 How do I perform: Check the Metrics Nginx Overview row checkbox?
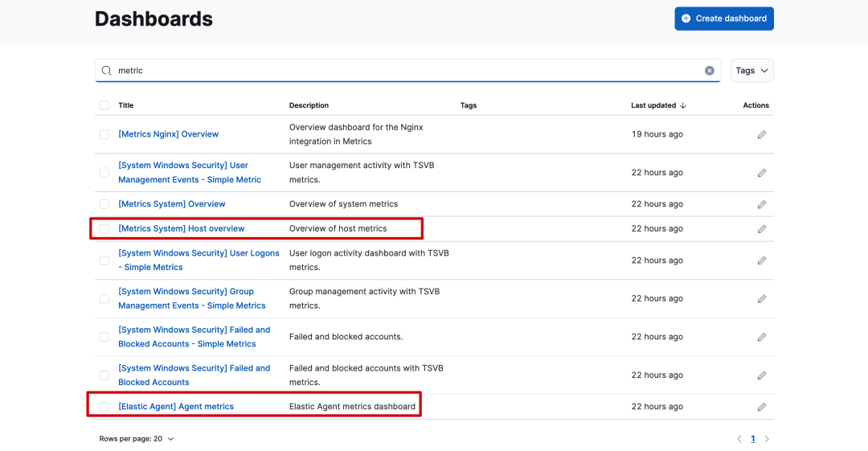[x=104, y=134]
